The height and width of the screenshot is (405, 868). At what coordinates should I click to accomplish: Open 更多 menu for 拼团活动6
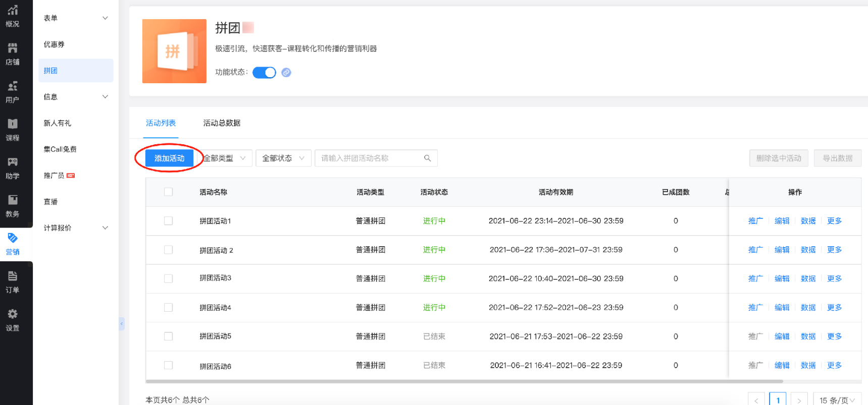(834, 365)
